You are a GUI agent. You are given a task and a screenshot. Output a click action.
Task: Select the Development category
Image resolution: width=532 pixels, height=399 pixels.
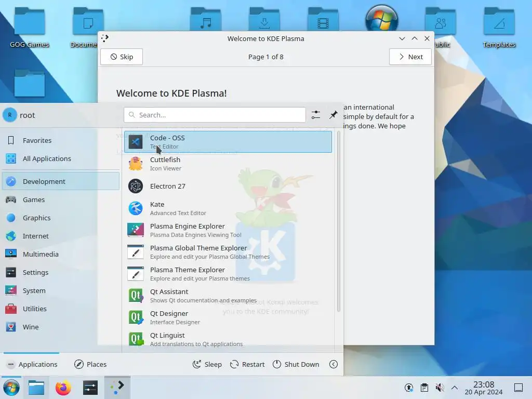[x=61, y=181]
